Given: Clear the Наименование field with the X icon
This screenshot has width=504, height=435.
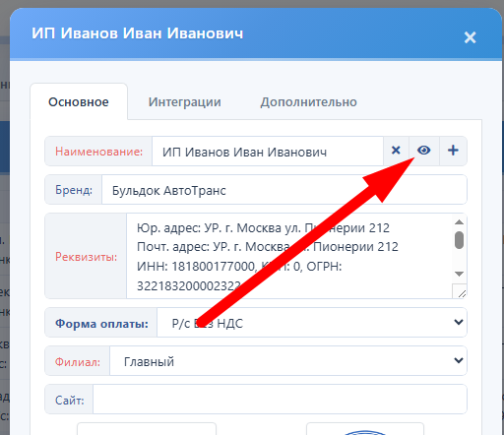Looking at the screenshot, I should click(x=396, y=151).
